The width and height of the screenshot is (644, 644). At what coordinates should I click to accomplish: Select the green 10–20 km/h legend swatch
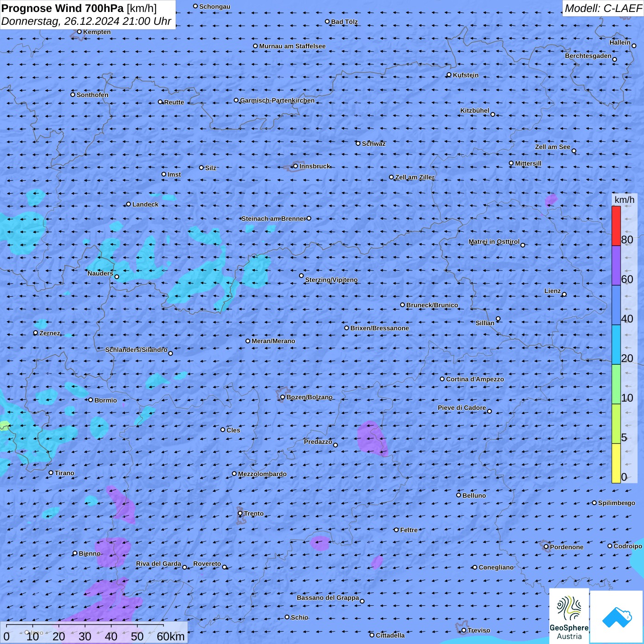click(616, 385)
